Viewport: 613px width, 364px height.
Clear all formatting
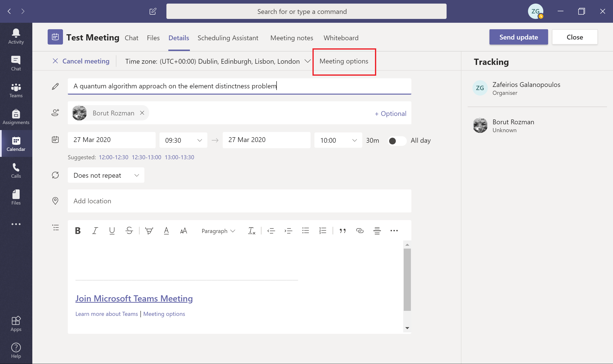point(252,231)
